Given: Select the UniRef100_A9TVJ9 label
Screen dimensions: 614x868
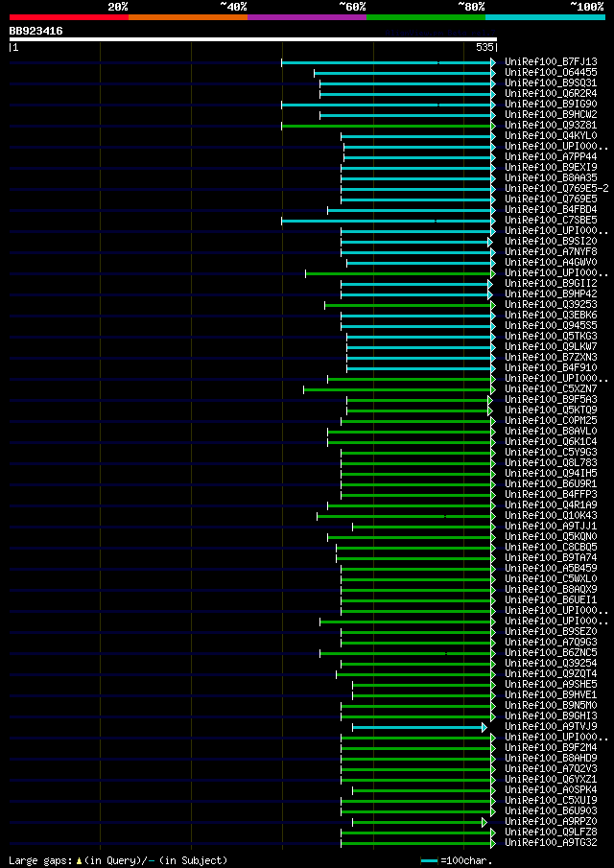Looking at the screenshot, I should tap(551, 726).
